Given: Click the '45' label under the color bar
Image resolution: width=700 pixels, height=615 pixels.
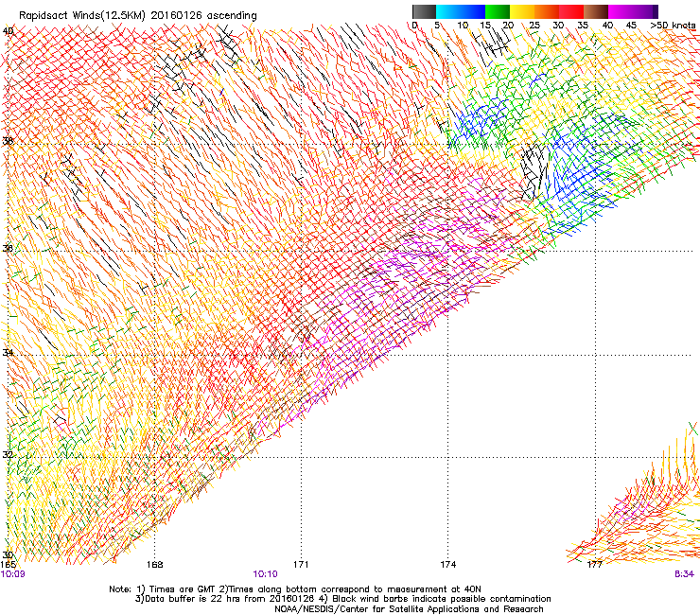Looking at the screenshot, I should coord(631,25).
